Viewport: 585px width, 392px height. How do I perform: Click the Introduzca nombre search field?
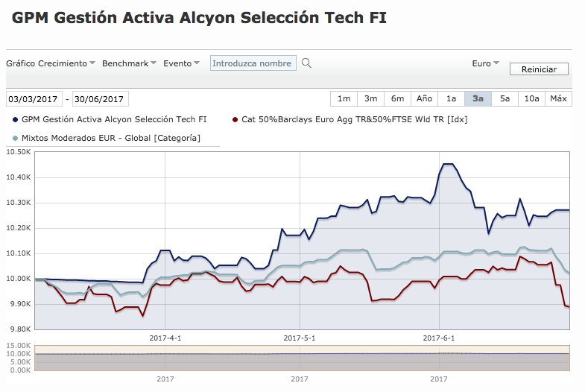point(253,63)
